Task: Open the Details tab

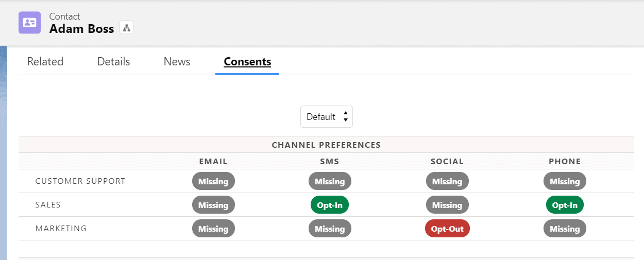Action: (113, 62)
